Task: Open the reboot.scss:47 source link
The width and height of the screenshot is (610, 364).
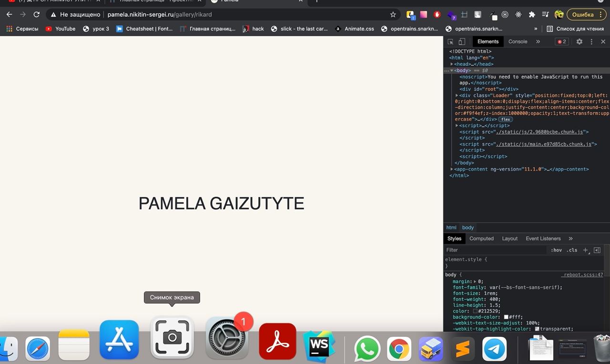Action: (582, 275)
